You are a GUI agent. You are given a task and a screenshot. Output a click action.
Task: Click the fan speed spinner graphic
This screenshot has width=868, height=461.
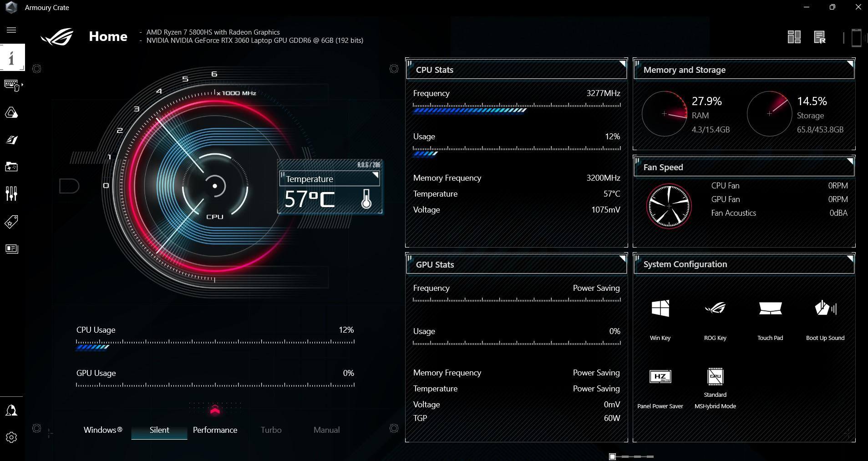coord(669,206)
